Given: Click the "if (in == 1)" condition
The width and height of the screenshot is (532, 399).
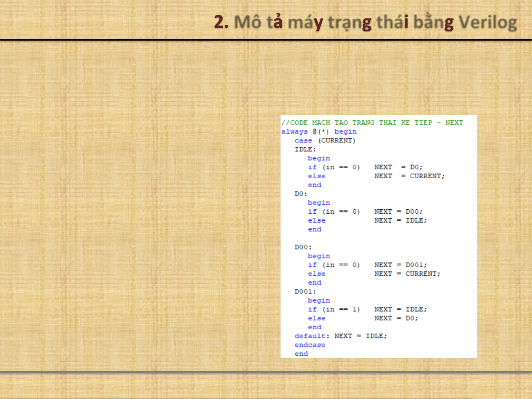Looking at the screenshot, I should pyautogui.click(x=334, y=309).
